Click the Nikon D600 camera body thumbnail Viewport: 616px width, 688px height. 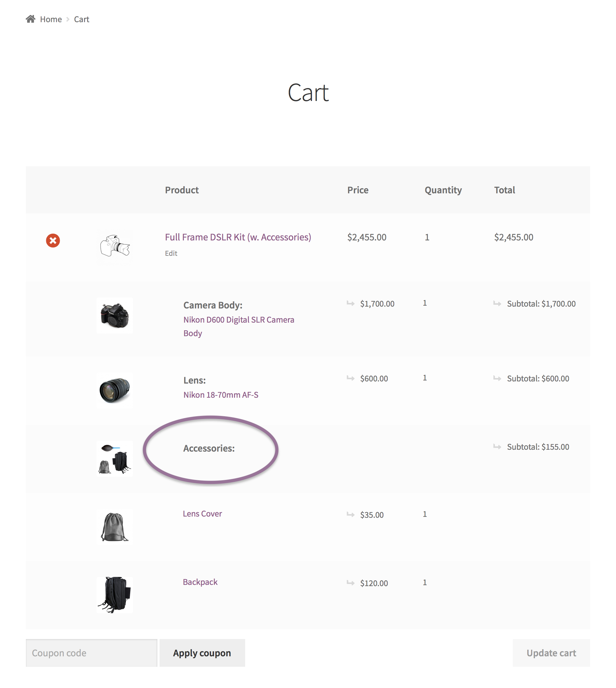(114, 316)
